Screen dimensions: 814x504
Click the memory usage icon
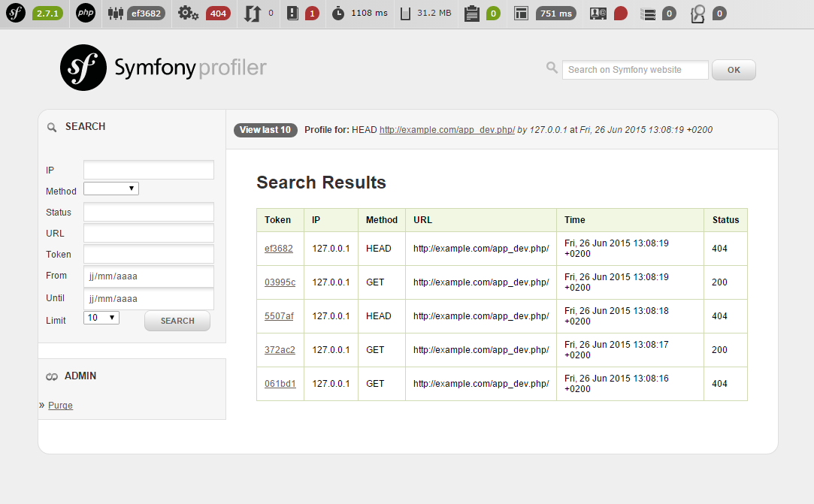coord(405,14)
